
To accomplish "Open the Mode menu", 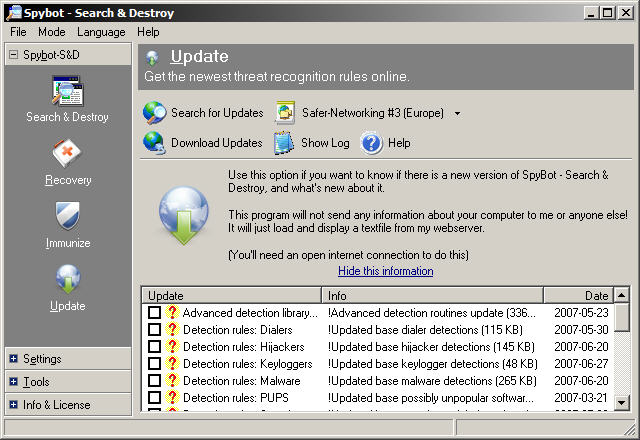I will (51, 32).
